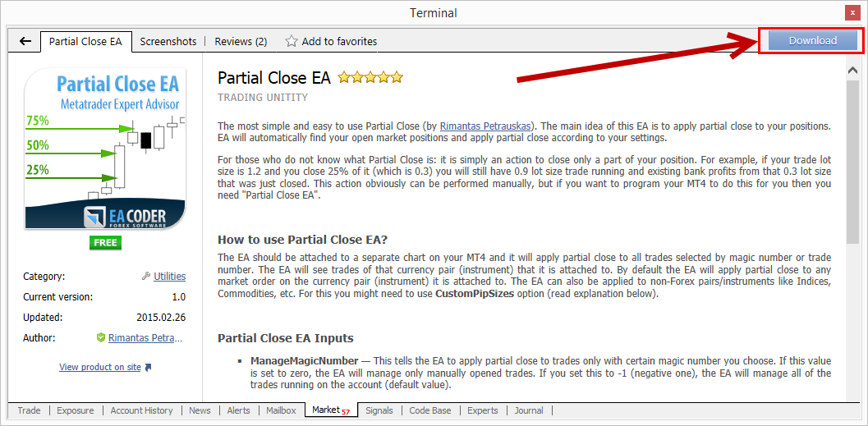Click the ManageMagicNumber input name
The height and width of the screenshot is (426, 868).
(305, 360)
